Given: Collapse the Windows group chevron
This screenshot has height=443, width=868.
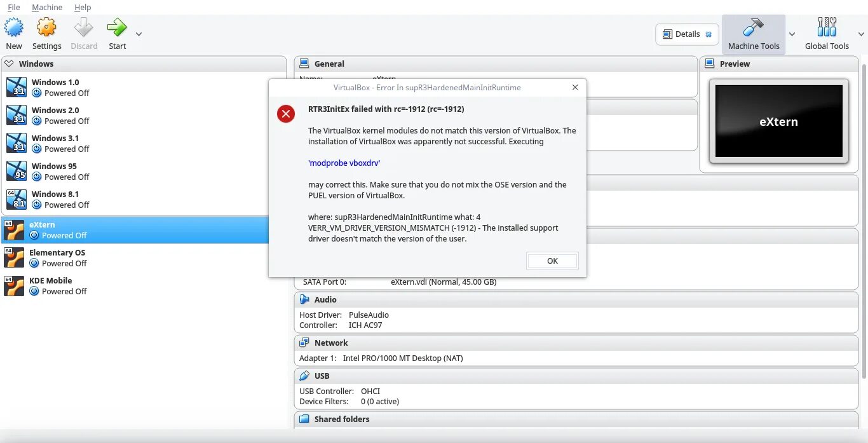Looking at the screenshot, I should [9, 64].
